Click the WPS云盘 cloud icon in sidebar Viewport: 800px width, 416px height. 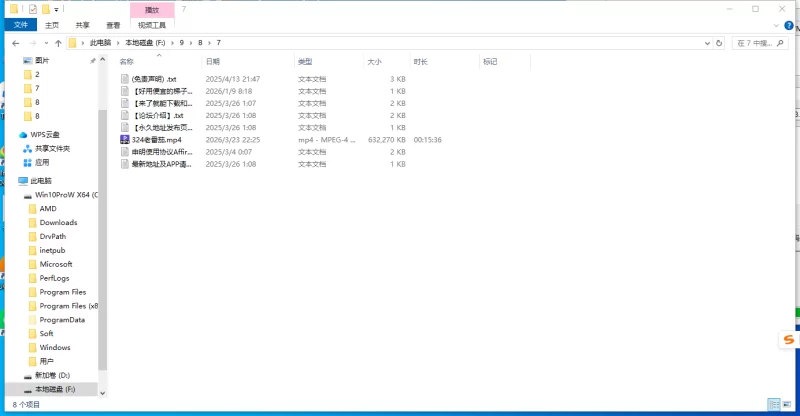click(24, 134)
